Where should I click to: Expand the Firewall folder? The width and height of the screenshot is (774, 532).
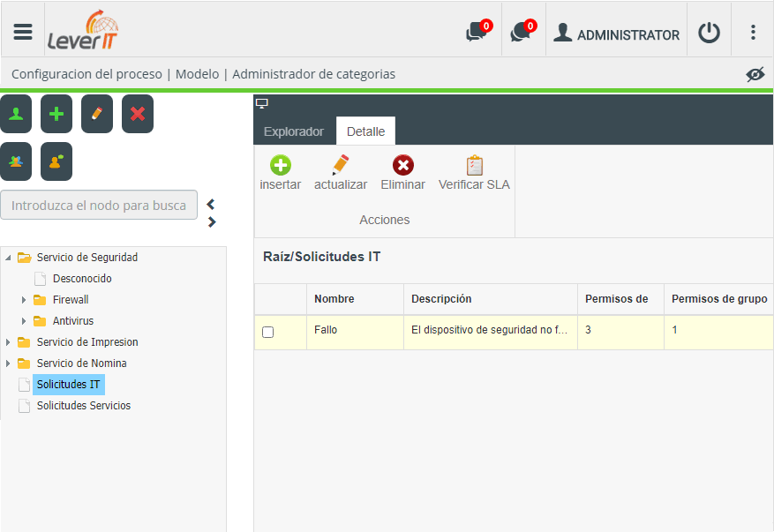click(x=24, y=300)
